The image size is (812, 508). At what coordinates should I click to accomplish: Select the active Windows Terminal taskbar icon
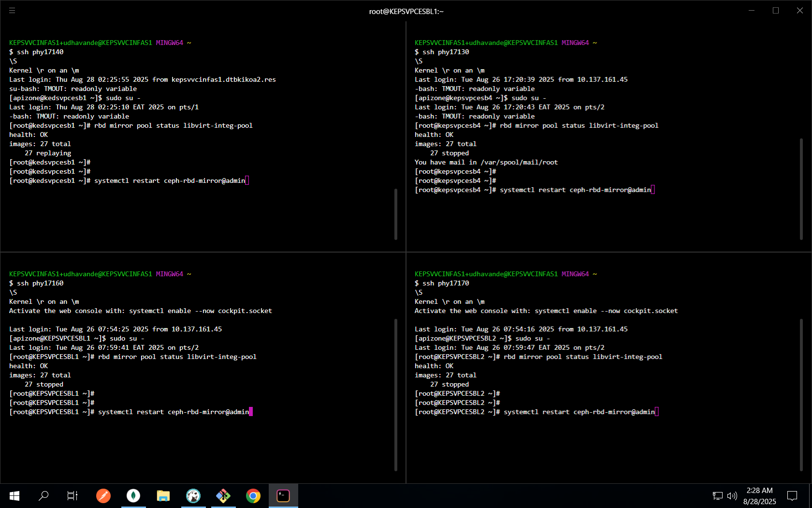click(283, 495)
